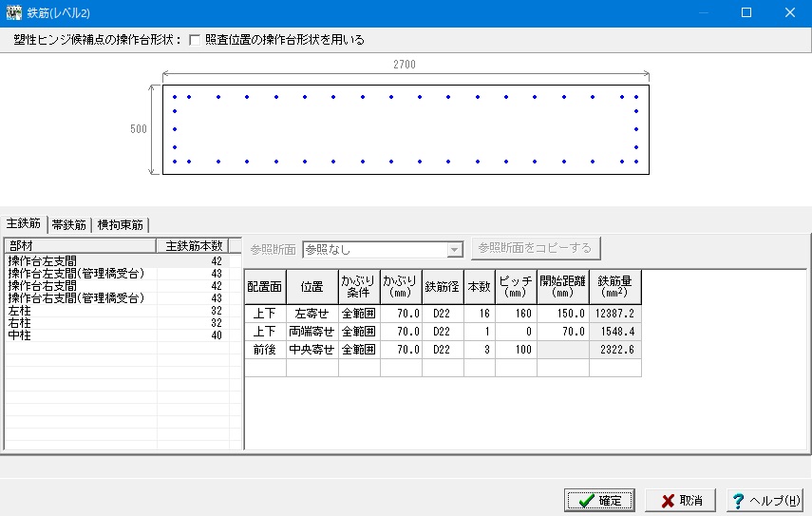
Task: Switch to the 帯鉄筋 tab
Action: (x=69, y=225)
